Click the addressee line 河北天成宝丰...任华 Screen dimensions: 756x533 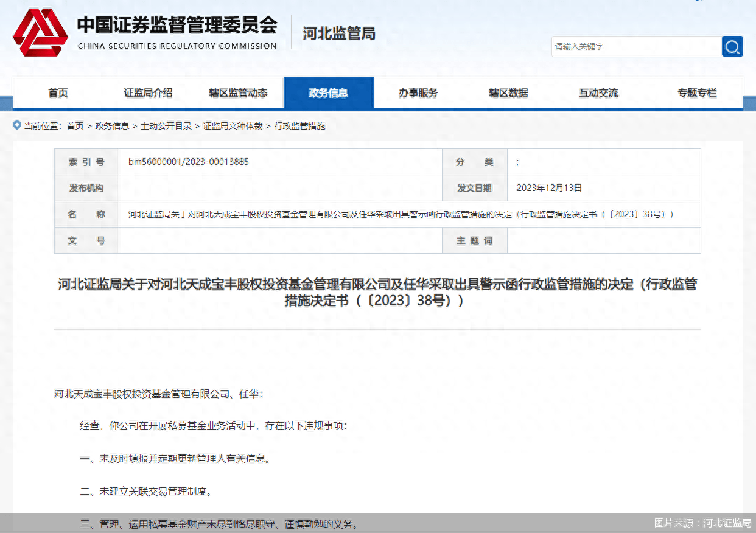coord(158,394)
